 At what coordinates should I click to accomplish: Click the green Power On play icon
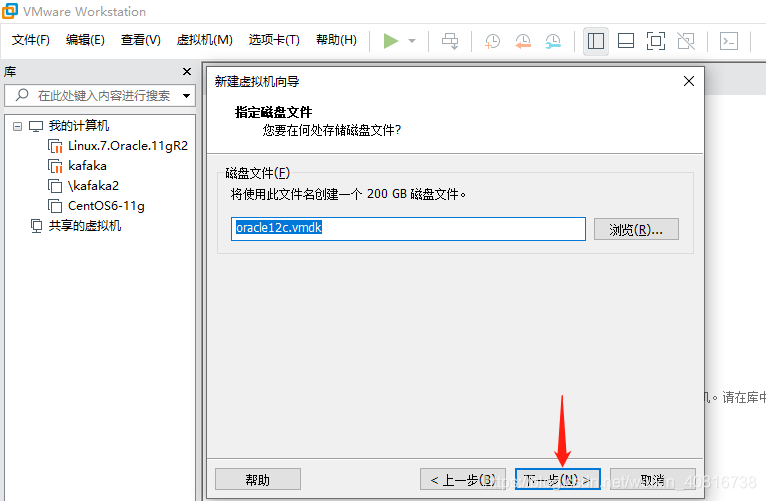[391, 41]
